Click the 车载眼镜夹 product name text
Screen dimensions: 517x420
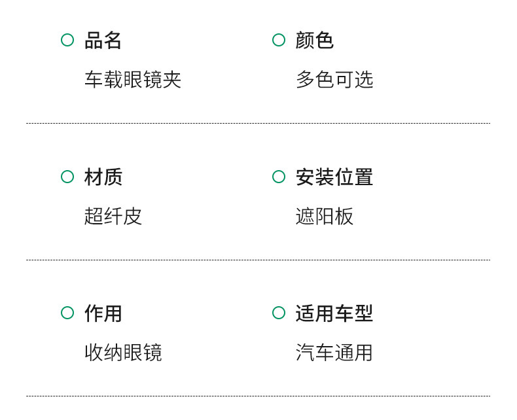point(133,80)
